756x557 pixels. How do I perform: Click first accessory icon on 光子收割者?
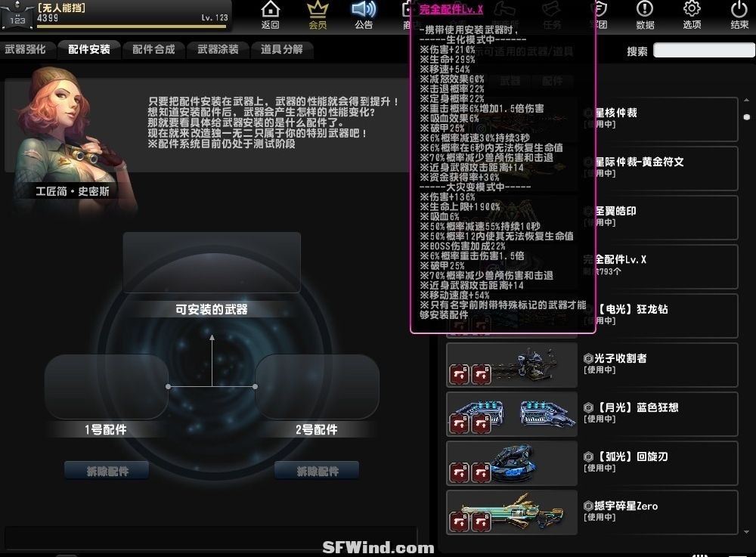(459, 374)
